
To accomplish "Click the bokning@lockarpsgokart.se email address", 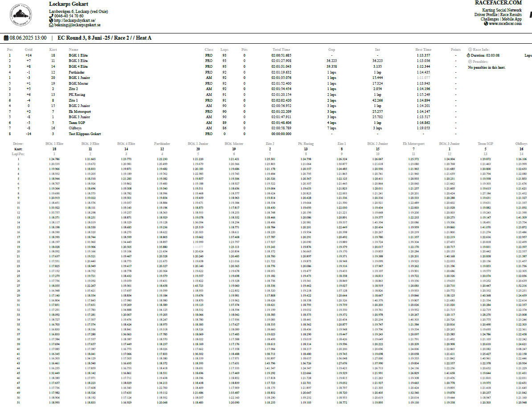I will [x=77, y=25].
